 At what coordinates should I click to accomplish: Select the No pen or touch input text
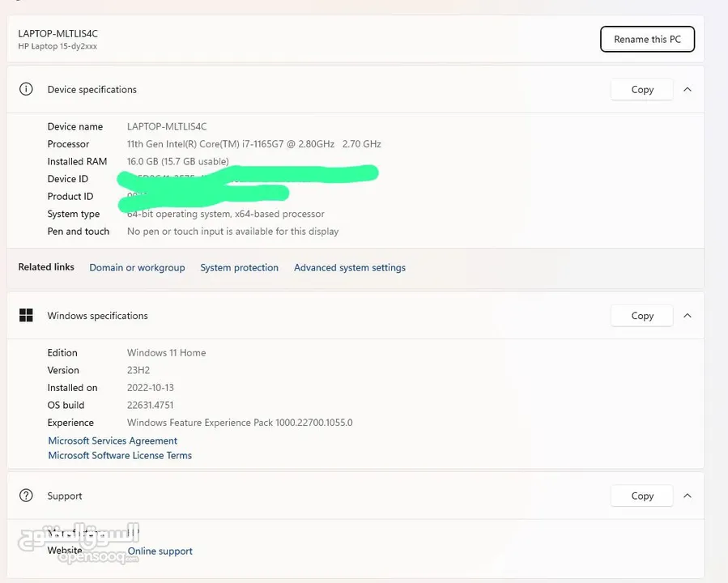point(232,231)
